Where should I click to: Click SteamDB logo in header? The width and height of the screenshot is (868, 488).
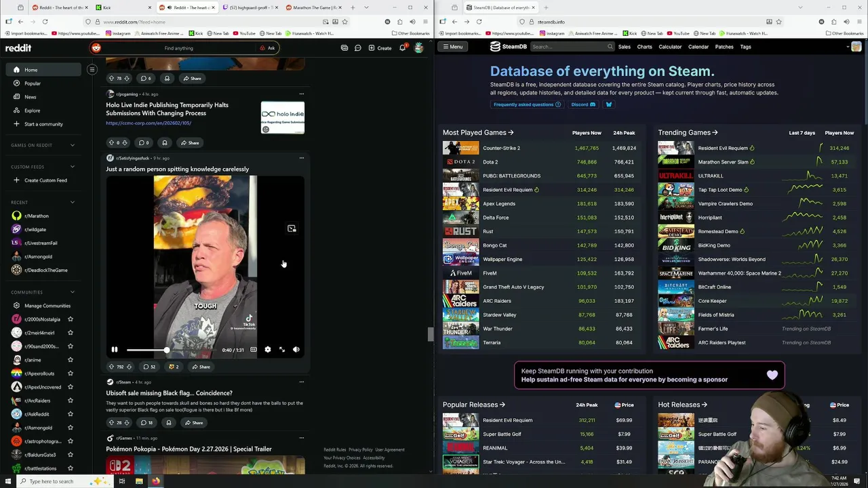click(509, 47)
